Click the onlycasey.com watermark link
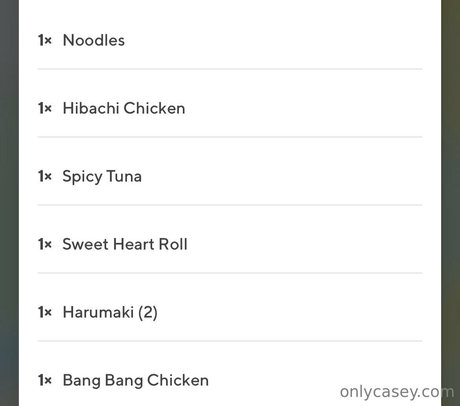The image size is (460, 406). coord(397,392)
